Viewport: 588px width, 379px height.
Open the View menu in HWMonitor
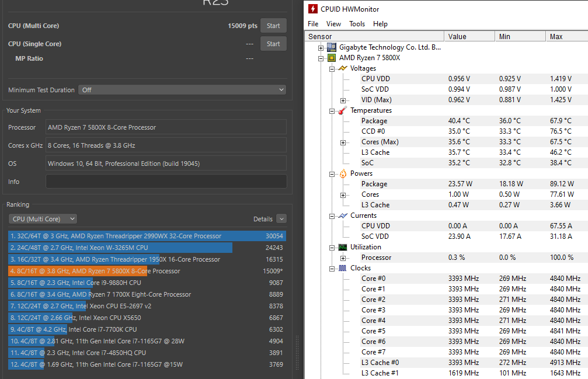click(333, 24)
